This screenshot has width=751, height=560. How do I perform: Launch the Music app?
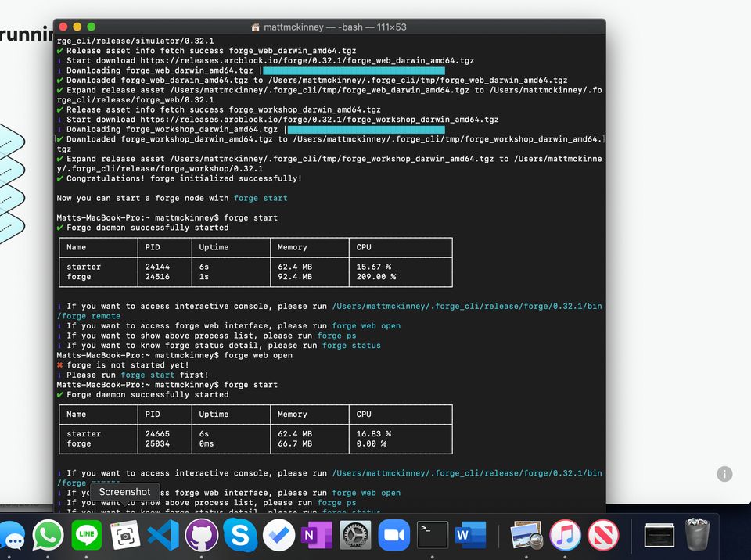(x=565, y=536)
